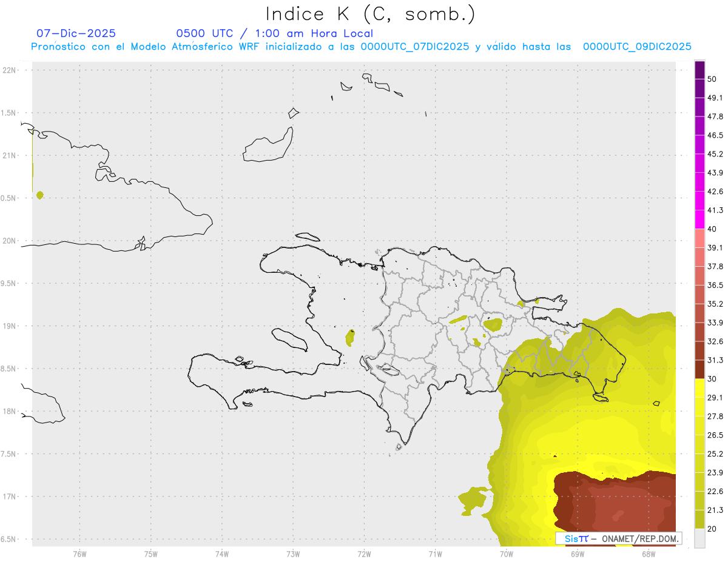
Task: Click the color scale label "26.5"
Action: [x=715, y=435]
